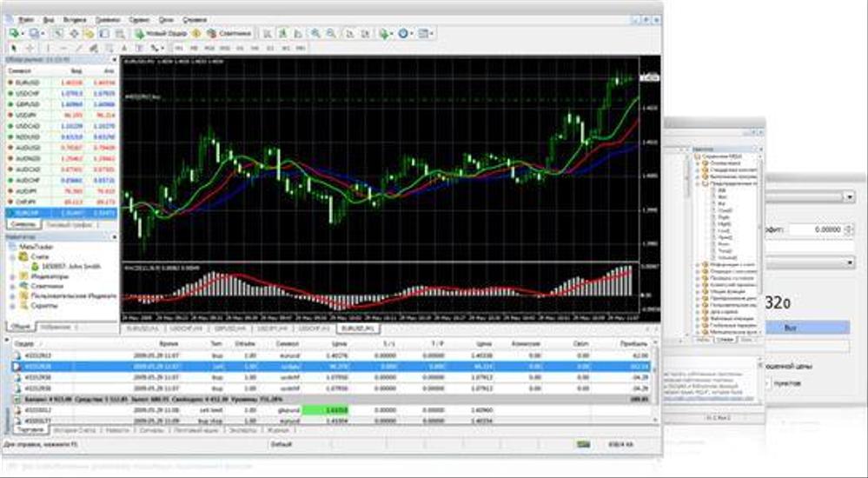
Task: Select the text tool (A icon)
Action: (x=124, y=48)
